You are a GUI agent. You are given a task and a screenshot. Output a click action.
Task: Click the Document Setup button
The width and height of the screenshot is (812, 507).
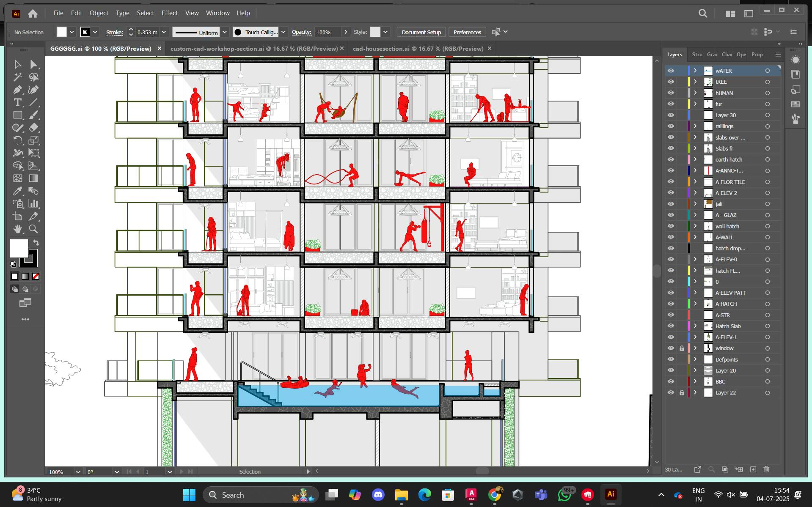pos(421,32)
